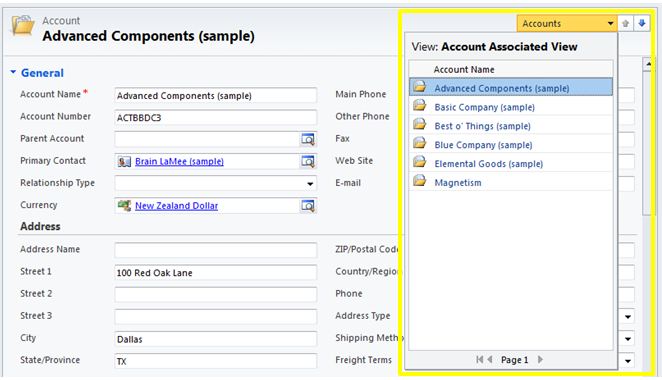
Task: Click the City field containing Dallas
Action: point(215,339)
